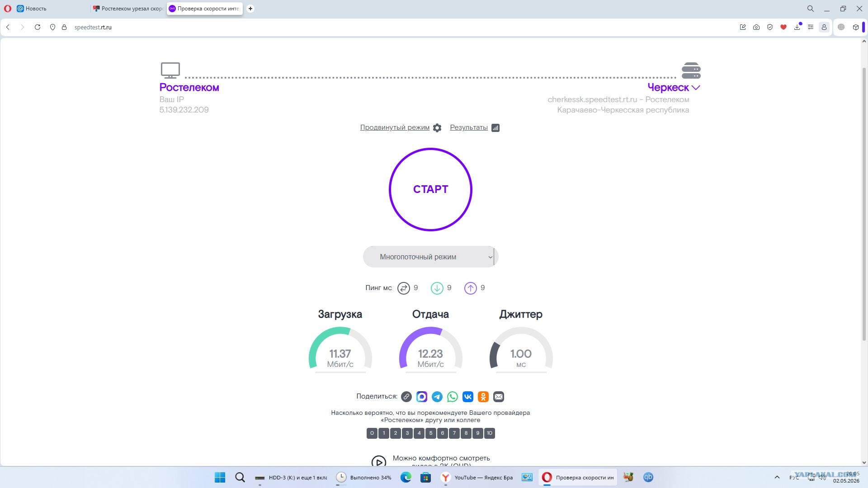This screenshot has width=868, height=488.
Task: Click the monitor icon above Ростелеком
Action: point(170,70)
